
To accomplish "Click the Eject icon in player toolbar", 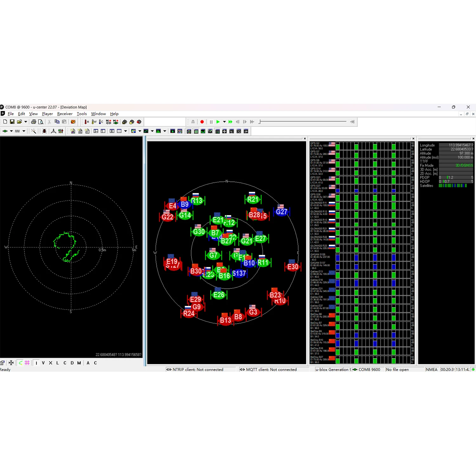I will click(193, 122).
